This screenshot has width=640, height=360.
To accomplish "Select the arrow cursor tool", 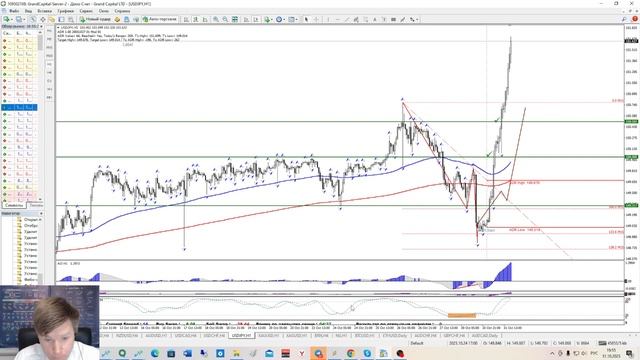I will click(306, 19).
